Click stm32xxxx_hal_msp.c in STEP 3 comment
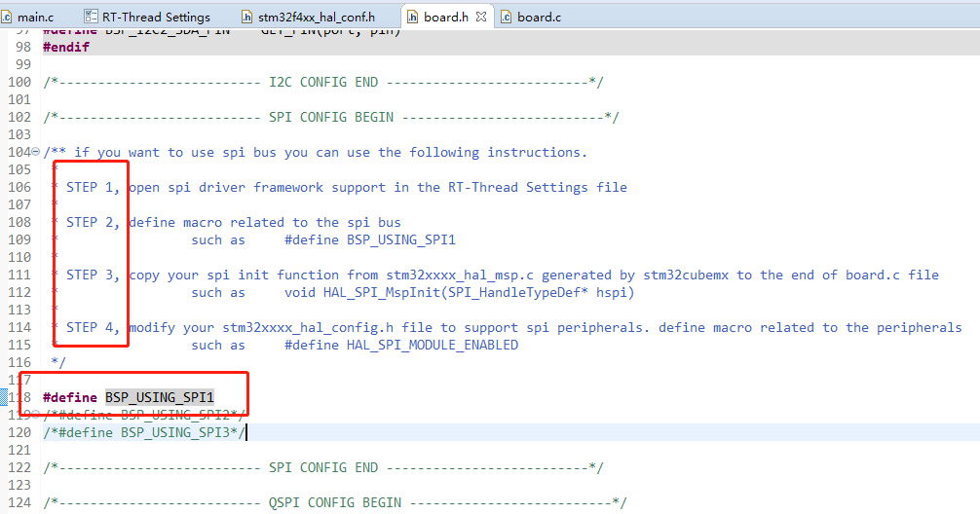The height and width of the screenshot is (514, 980). coord(460,275)
